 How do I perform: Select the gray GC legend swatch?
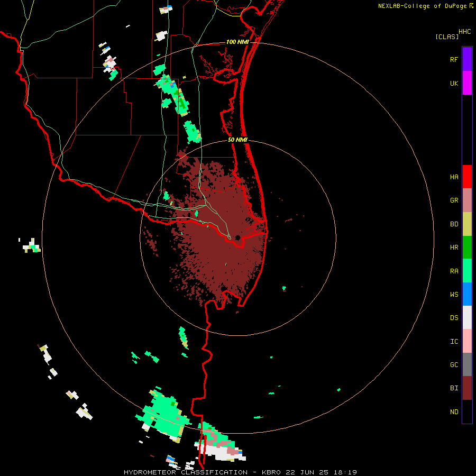(x=467, y=364)
